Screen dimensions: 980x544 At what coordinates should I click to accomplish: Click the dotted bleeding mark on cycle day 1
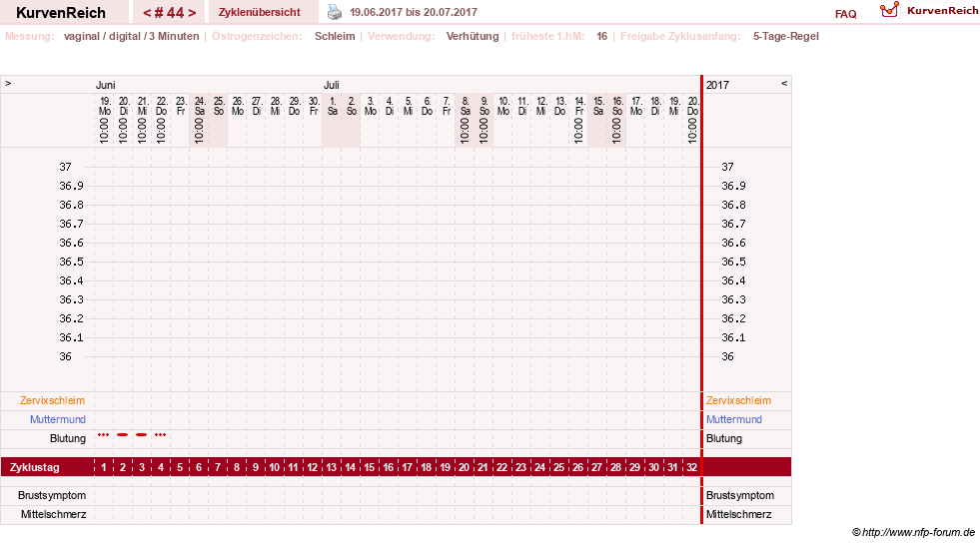click(104, 434)
